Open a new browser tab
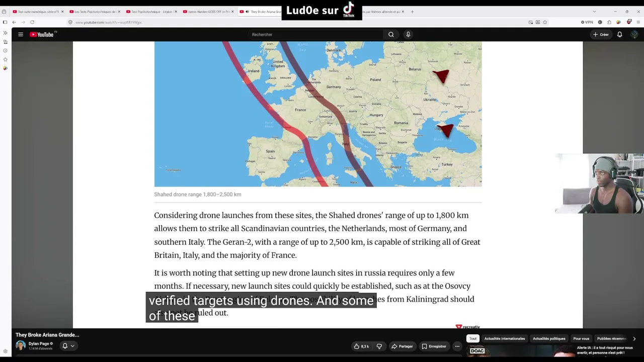Screen dimensions: 644x362 412,12
